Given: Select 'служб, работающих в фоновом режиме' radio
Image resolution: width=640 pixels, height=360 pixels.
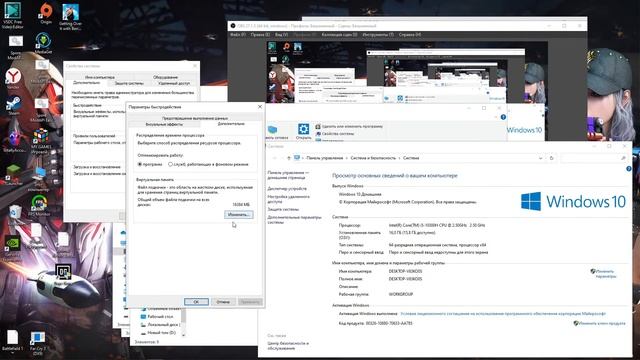Looking at the screenshot, I should [x=170, y=164].
